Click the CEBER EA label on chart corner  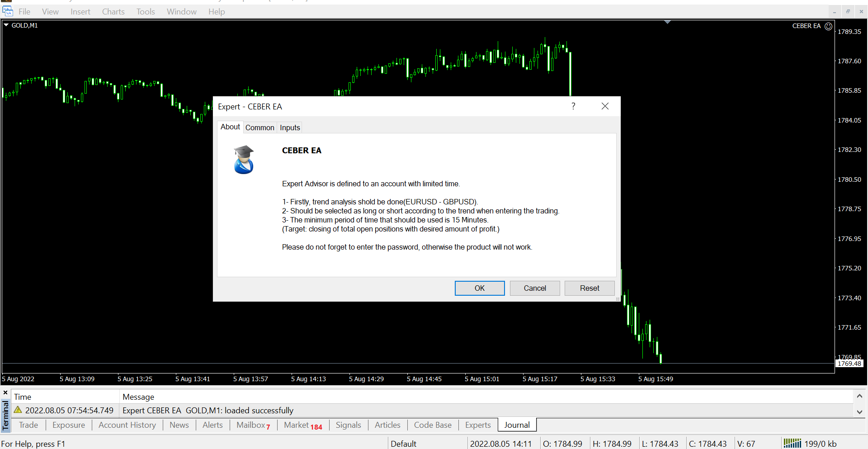coord(807,26)
